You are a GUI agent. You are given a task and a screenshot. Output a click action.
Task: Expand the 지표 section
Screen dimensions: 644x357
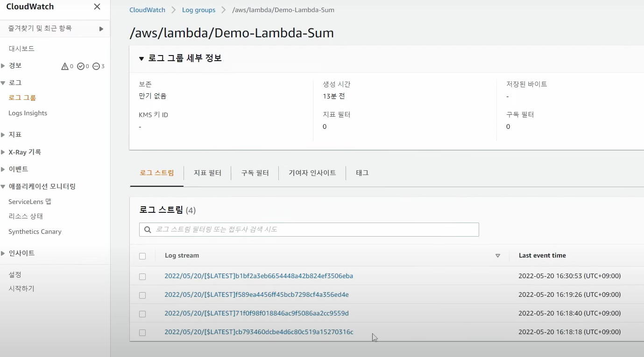(x=3, y=135)
